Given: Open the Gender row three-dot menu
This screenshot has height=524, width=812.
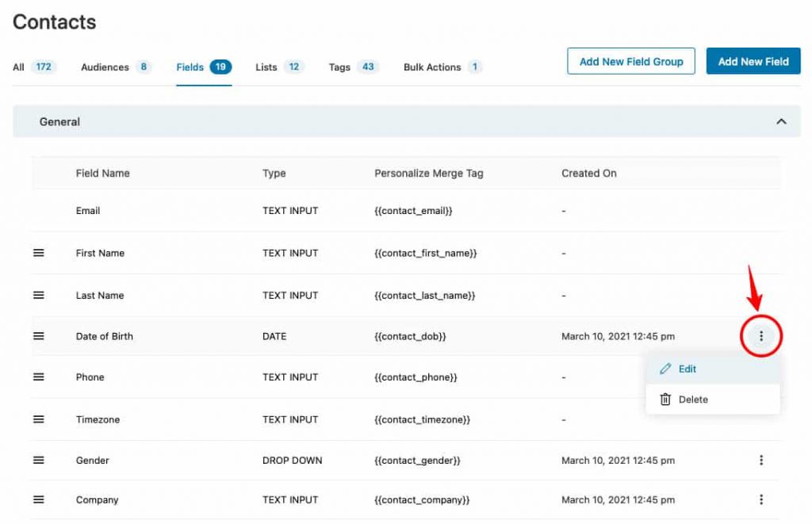Looking at the screenshot, I should pyautogui.click(x=760, y=461).
